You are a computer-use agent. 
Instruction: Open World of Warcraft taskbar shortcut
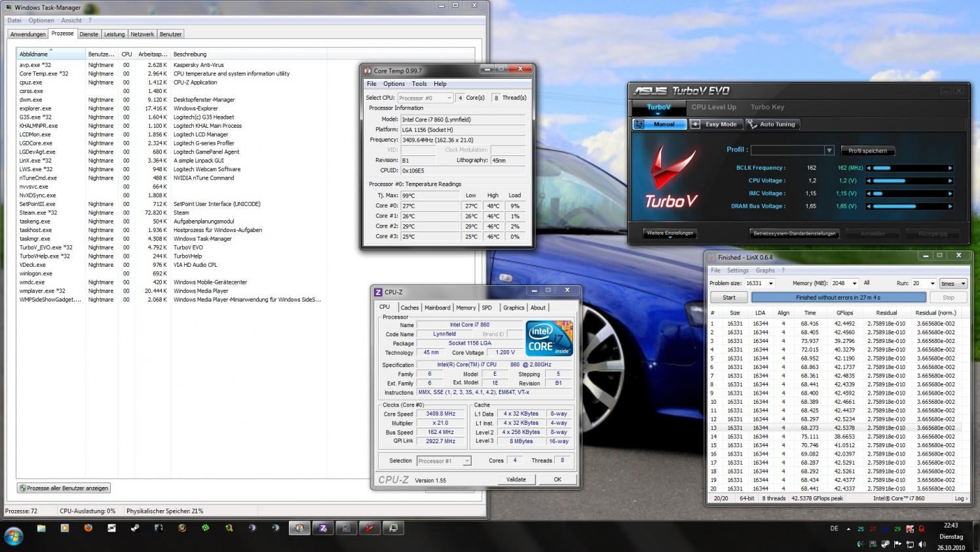click(182, 528)
